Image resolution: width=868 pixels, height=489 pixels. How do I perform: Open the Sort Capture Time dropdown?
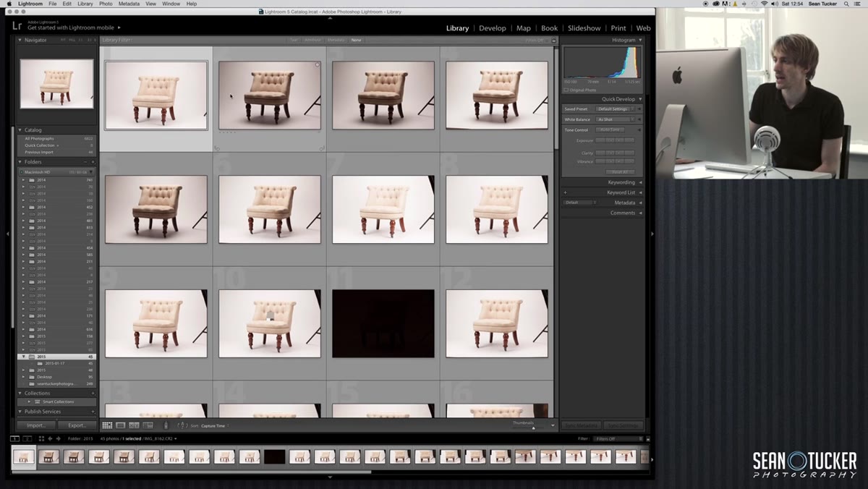tap(213, 425)
